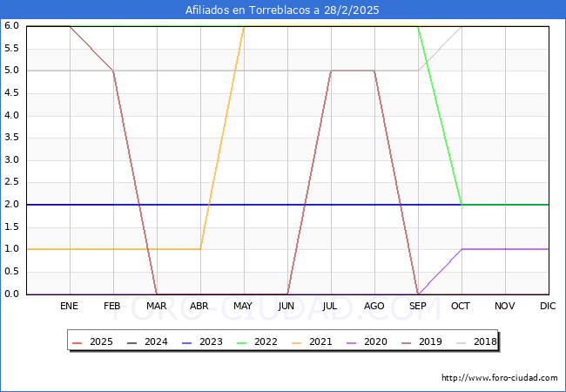This screenshot has width=566, height=392.
Task: Select the 2023 legend label
Action: (x=211, y=341)
